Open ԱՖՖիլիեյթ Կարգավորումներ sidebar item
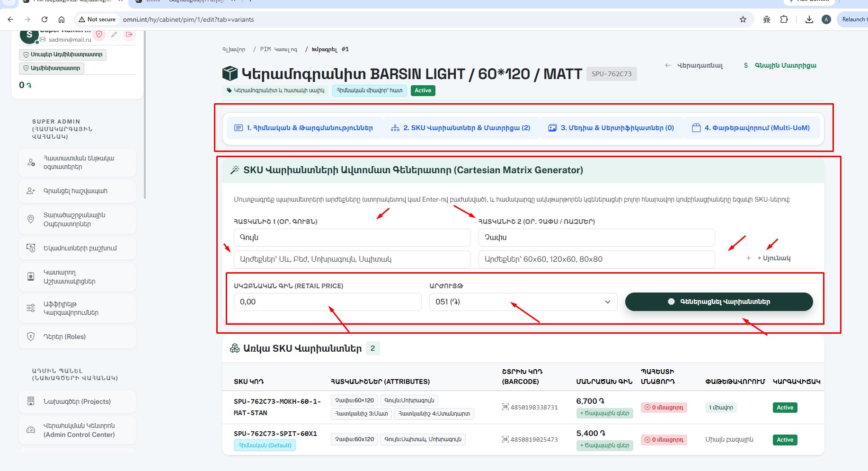This screenshot has height=471, width=868. [x=78, y=308]
